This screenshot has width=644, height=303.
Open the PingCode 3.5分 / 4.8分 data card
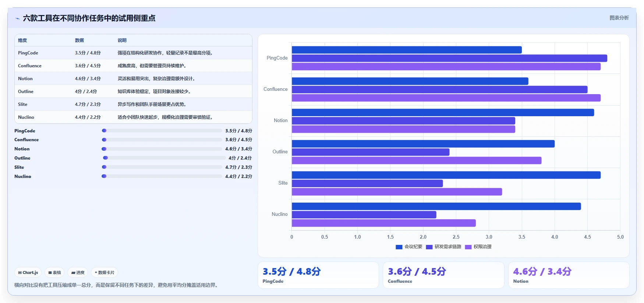[318, 275]
